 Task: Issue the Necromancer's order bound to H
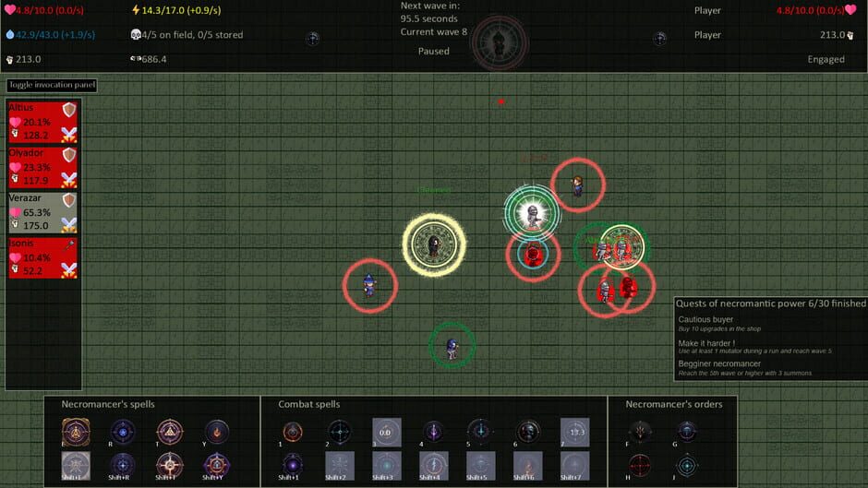coord(640,464)
